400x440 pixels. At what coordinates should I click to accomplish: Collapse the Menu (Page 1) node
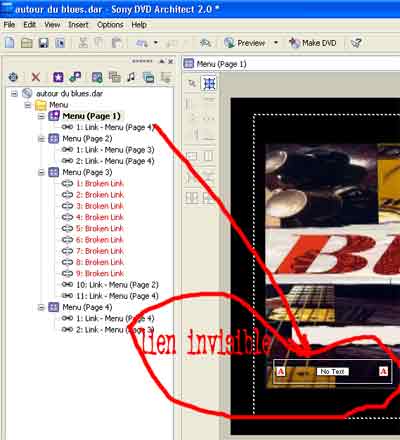click(x=41, y=116)
